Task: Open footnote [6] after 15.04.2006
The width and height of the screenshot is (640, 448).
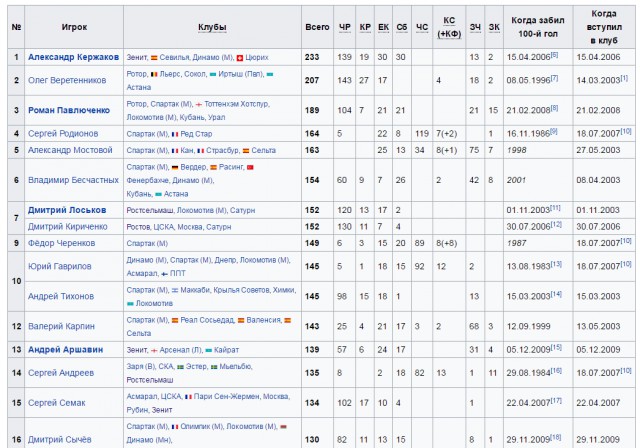Action: click(x=554, y=55)
